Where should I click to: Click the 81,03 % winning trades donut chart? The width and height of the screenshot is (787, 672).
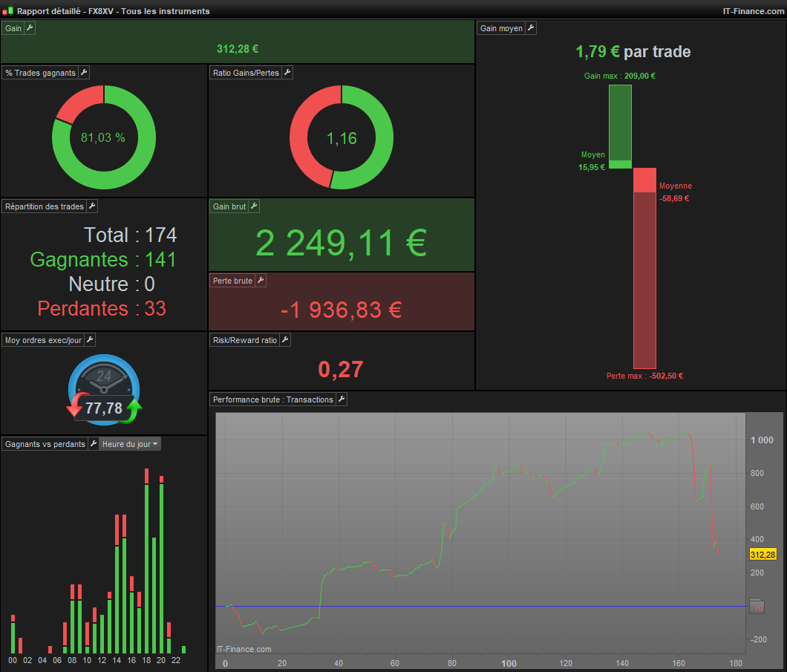[104, 137]
